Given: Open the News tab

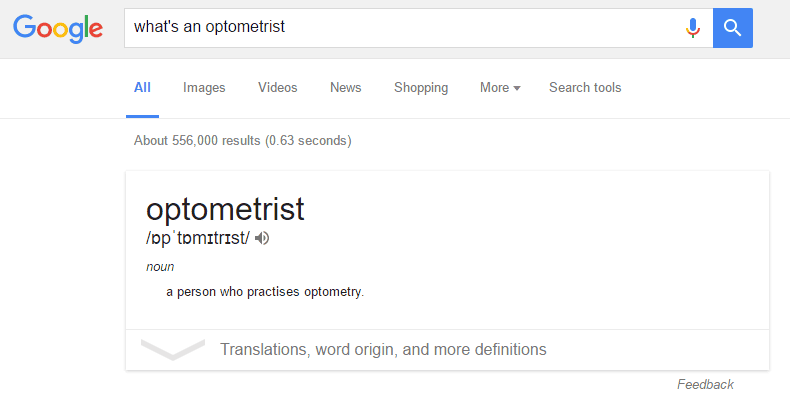Looking at the screenshot, I should pyautogui.click(x=346, y=88).
